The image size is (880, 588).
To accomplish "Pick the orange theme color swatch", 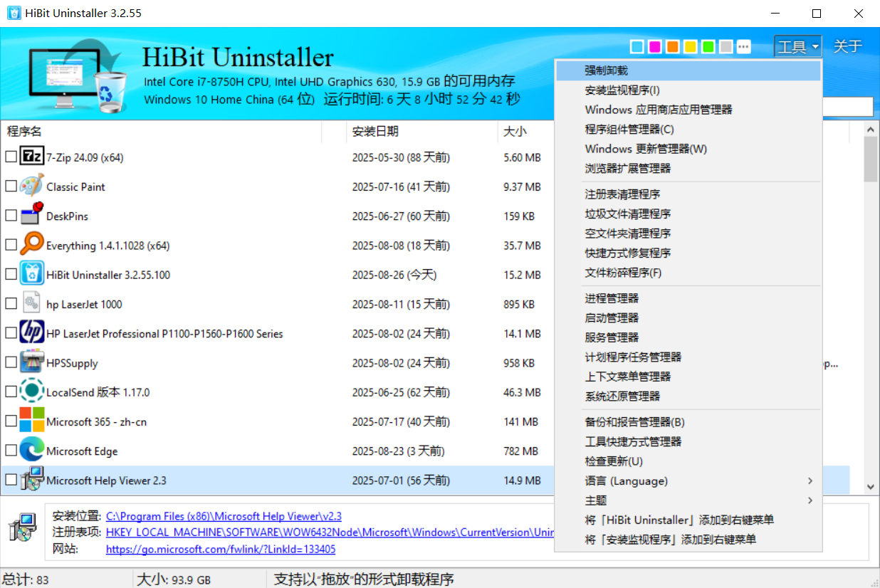I will click(673, 47).
